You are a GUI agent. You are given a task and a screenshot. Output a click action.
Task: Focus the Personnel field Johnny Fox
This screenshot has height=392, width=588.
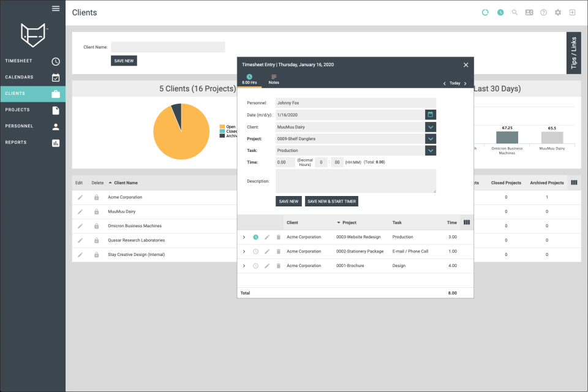(355, 103)
